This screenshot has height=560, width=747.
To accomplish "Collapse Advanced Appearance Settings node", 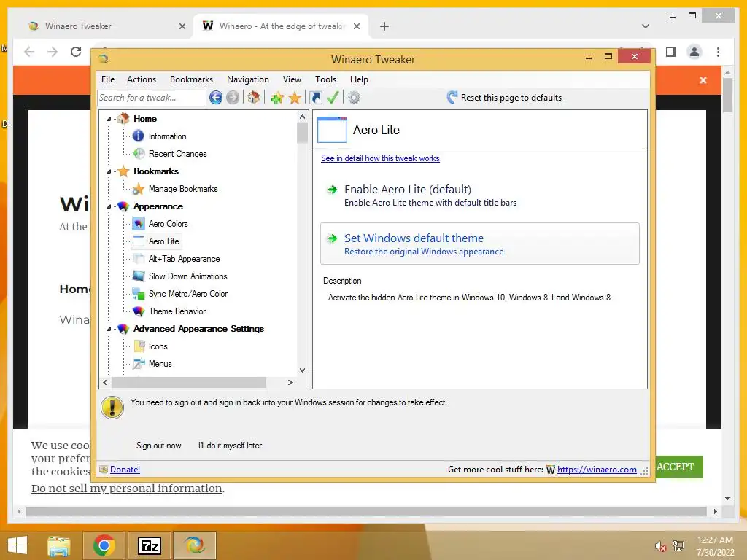I will tap(109, 329).
